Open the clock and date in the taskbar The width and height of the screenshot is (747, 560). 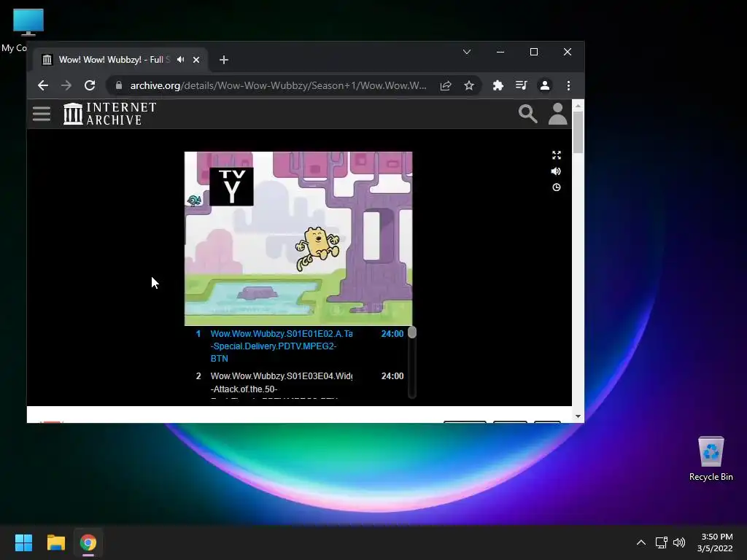[715, 542]
